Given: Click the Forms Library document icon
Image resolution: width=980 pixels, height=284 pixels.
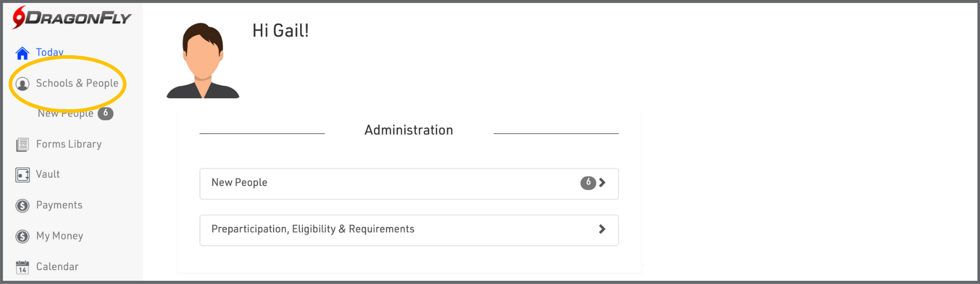Looking at the screenshot, I should coord(22,145).
